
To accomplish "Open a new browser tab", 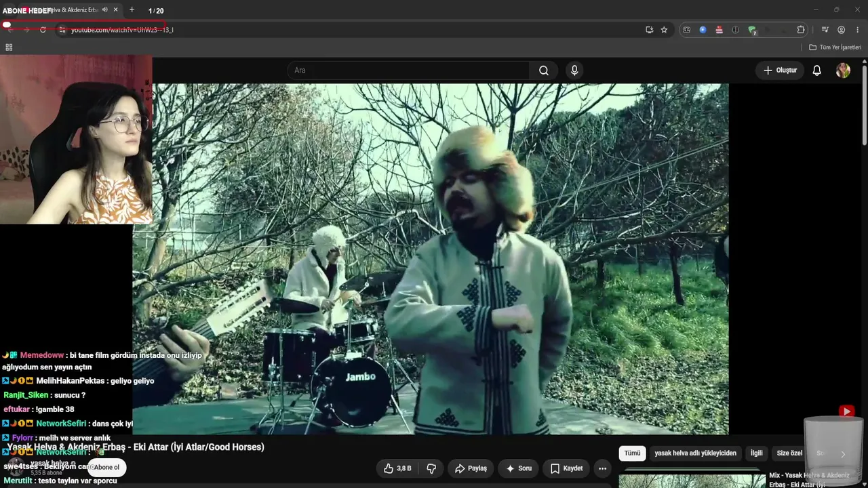I will tap(132, 10).
